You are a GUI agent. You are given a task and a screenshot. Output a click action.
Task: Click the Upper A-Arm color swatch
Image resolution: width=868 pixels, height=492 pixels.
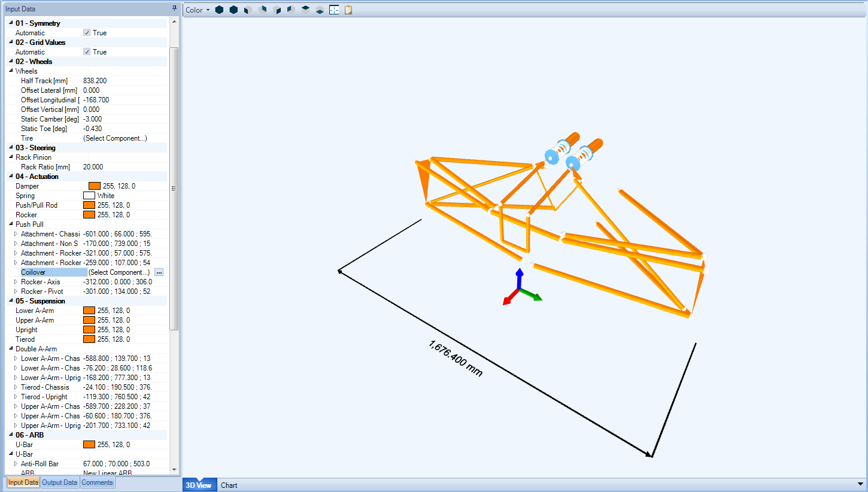click(x=89, y=320)
